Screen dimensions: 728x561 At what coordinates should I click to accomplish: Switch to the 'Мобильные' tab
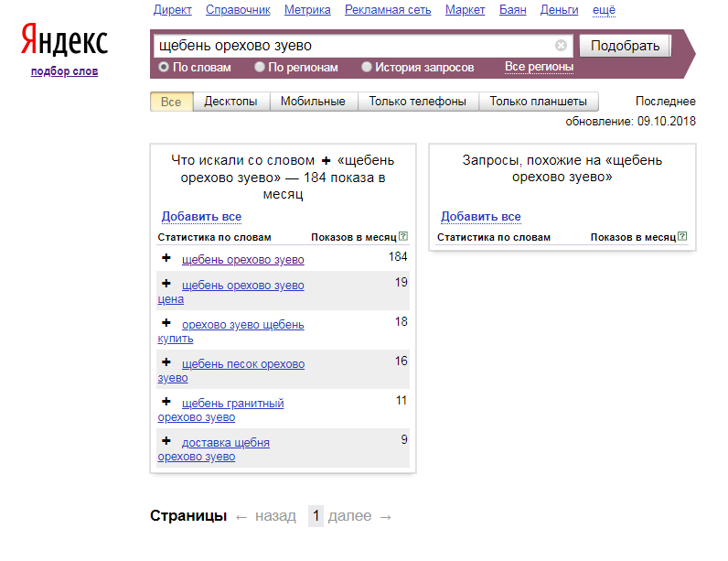tap(313, 102)
